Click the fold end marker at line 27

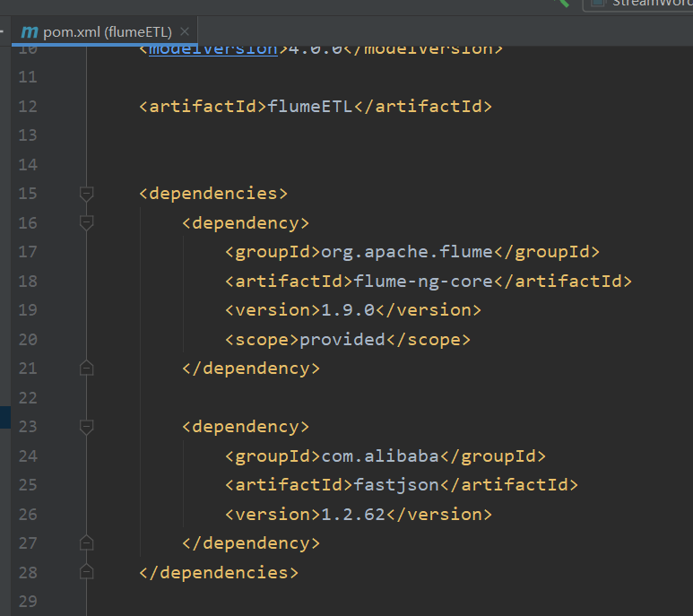click(x=86, y=542)
